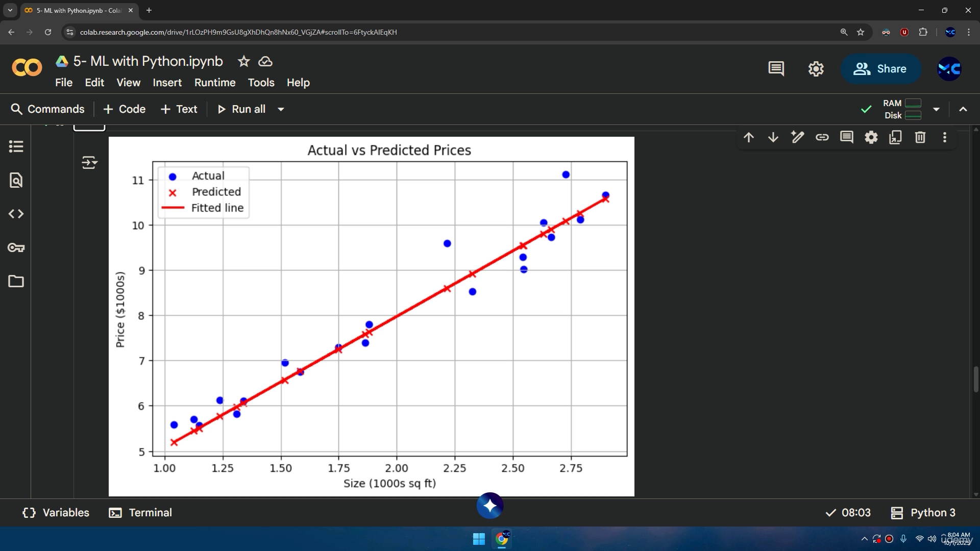Screen dimensions: 980x551
Task: Open the Insert menu
Action: pyautogui.click(x=167, y=83)
